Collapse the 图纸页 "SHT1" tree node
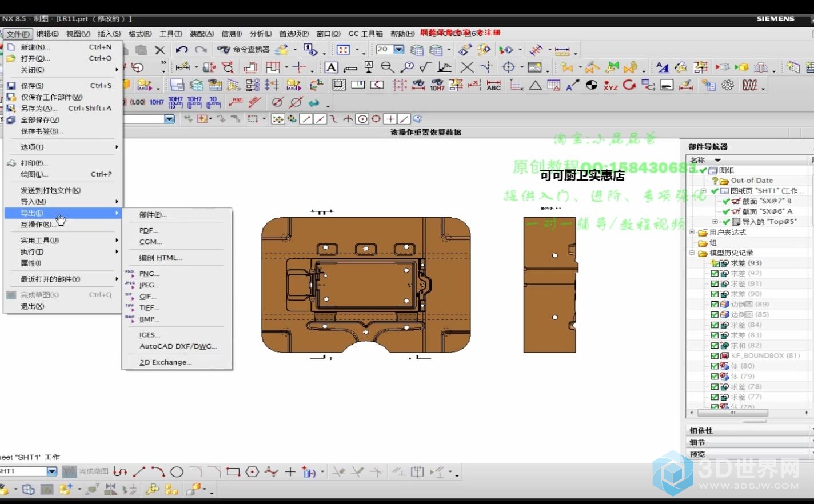 (x=704, y=191)
